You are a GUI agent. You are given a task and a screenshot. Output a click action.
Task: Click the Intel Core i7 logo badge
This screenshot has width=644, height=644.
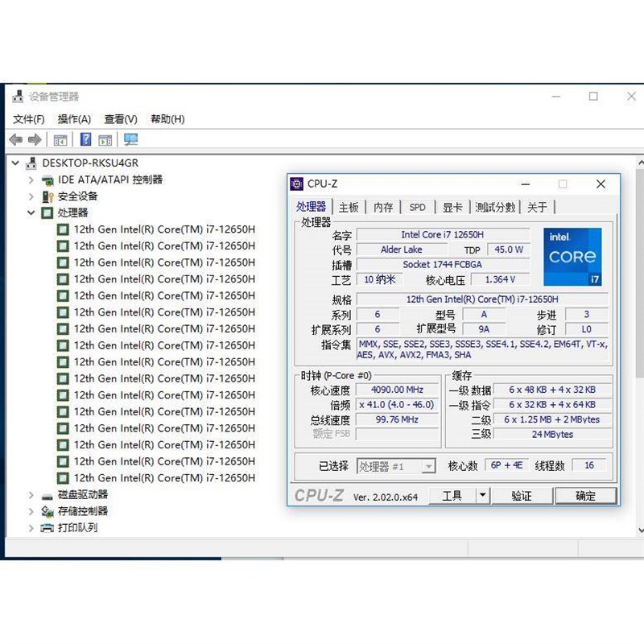[x=572, y=257]
